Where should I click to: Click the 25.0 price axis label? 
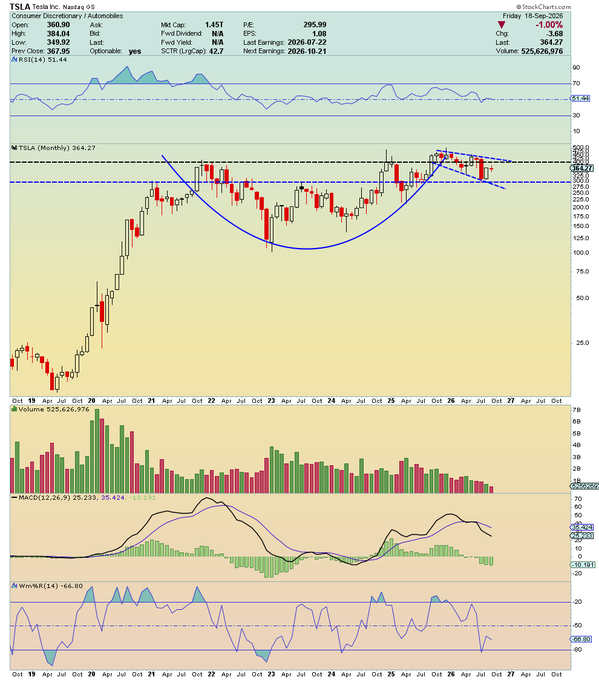point(583,343)
